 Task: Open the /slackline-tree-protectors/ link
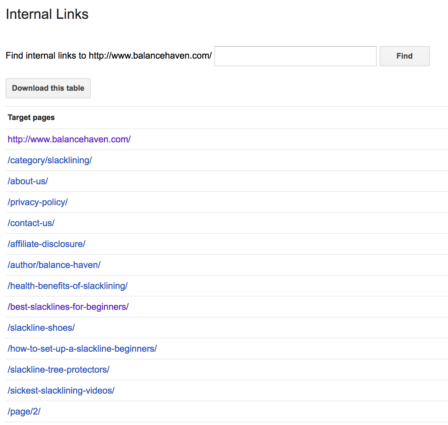pos(58,370)
